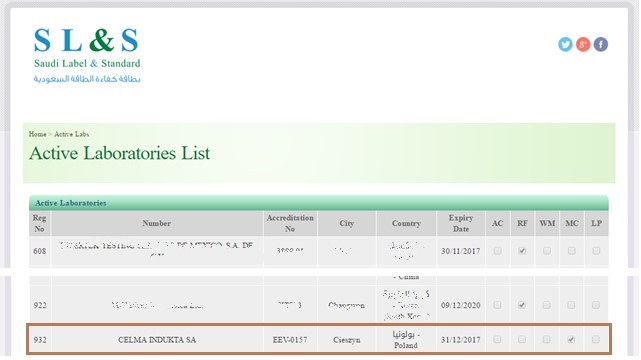The height and width of the screenshot is (360, 641).
Task: Select the Cieszyn city cell
Action: [x=347, y=340]
